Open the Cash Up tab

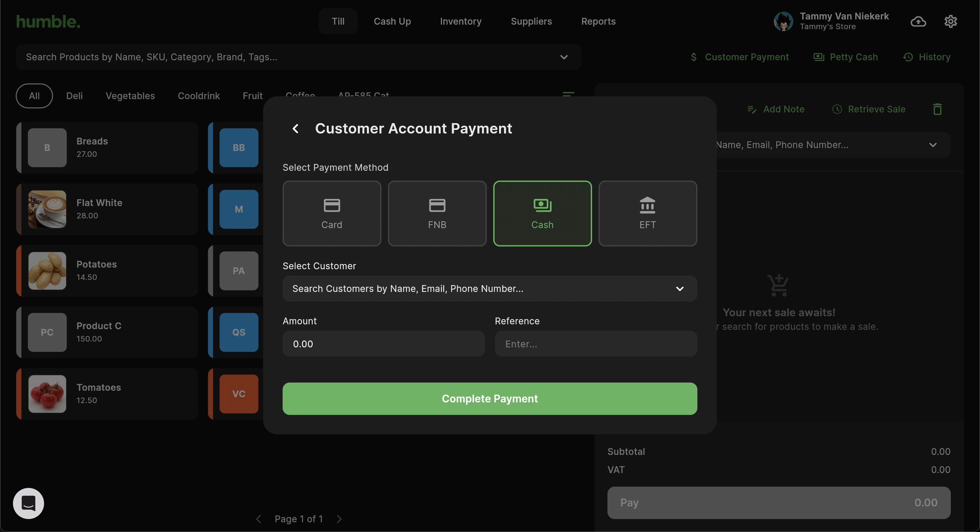tap(392, 21)
